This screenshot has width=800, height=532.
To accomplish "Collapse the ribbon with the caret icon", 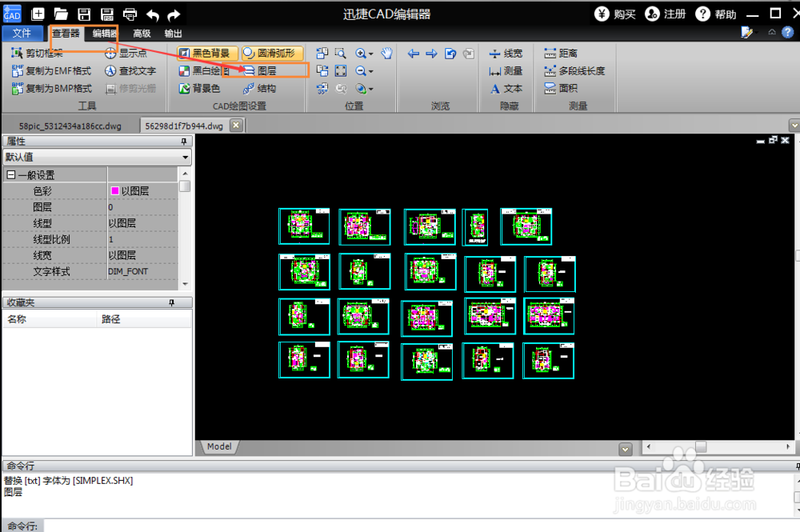I will click(x=772, y=32).
